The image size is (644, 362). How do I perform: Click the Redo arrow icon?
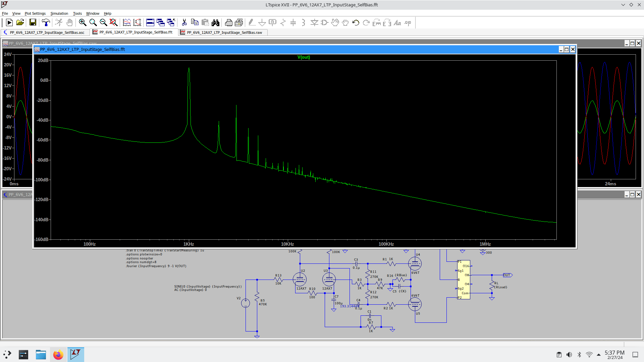tap(366, 22)
